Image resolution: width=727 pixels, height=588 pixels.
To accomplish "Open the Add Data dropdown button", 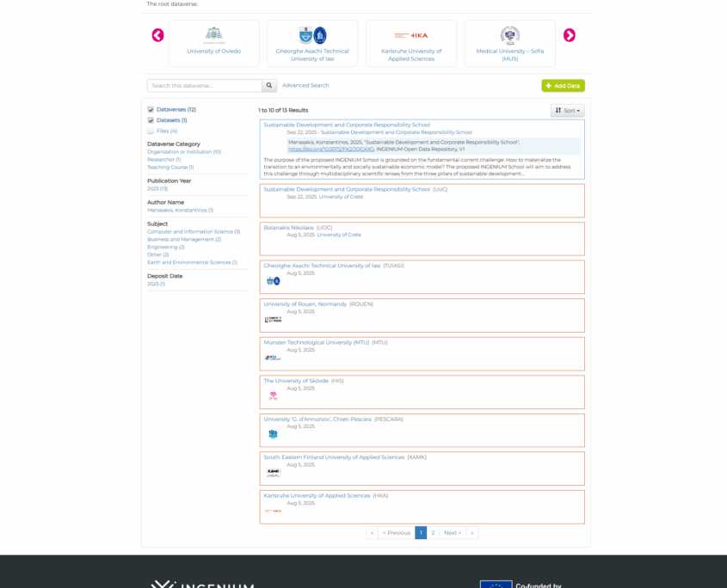I will coord(563,86).
